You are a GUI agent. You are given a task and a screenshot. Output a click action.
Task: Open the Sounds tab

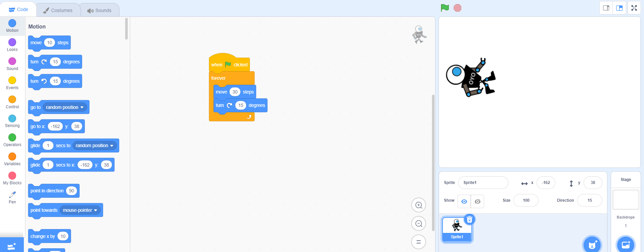[x=99, y=10]
